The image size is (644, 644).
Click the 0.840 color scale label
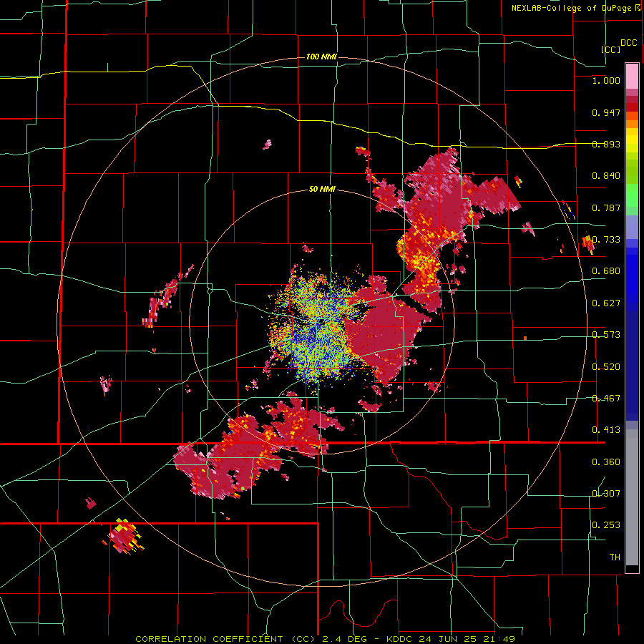coord(606,176)
